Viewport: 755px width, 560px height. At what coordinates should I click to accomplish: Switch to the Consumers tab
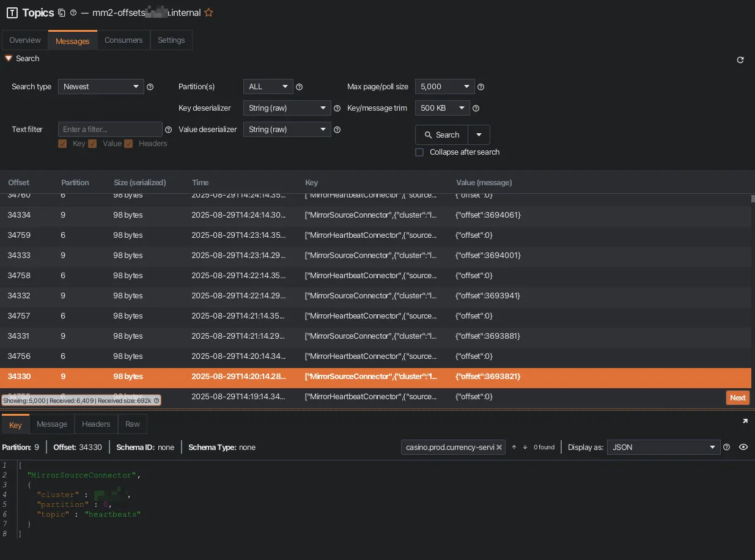coord(123,40)
